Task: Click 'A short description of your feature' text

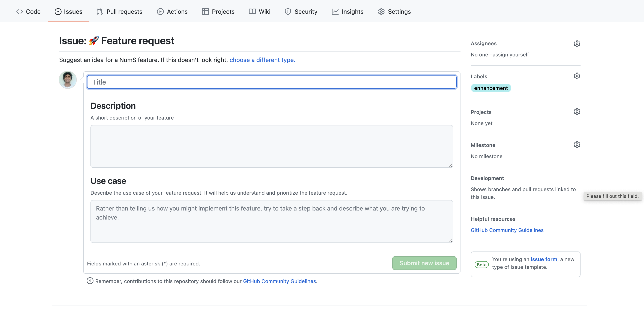Action: (x=132, y=118)
